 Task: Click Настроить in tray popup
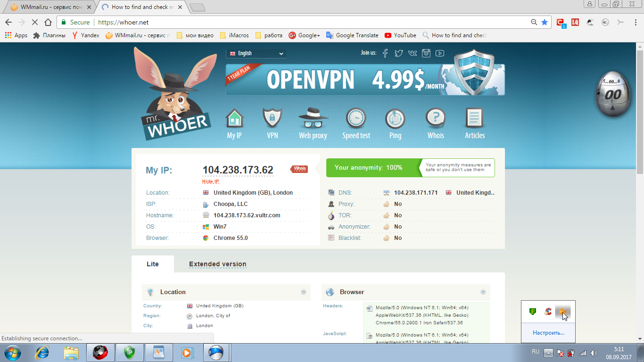point(548,333)
